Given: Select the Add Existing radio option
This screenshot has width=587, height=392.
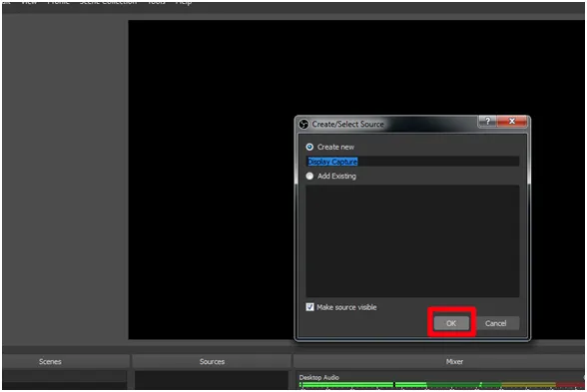Looking at the screenshot, I should click(309, 176).
